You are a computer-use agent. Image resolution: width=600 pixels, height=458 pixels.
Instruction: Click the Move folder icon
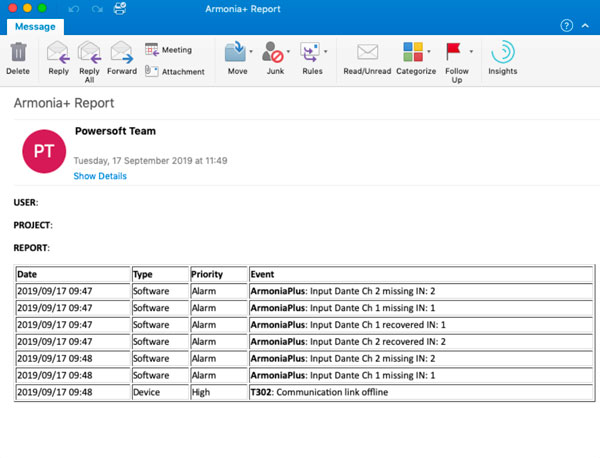[x=235, y=52]
